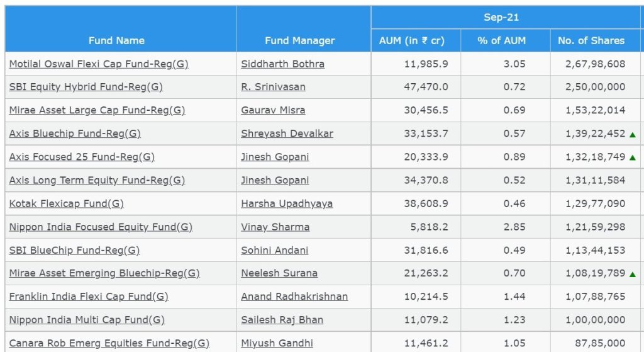Click Mirae Asset Large Cap Fund link

tap(97, 110)
